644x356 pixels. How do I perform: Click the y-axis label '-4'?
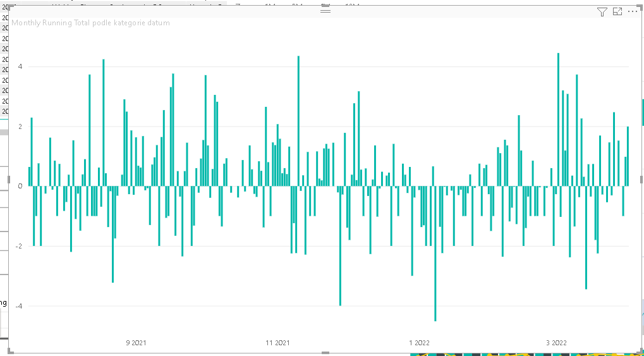click(x=19, y=306)
